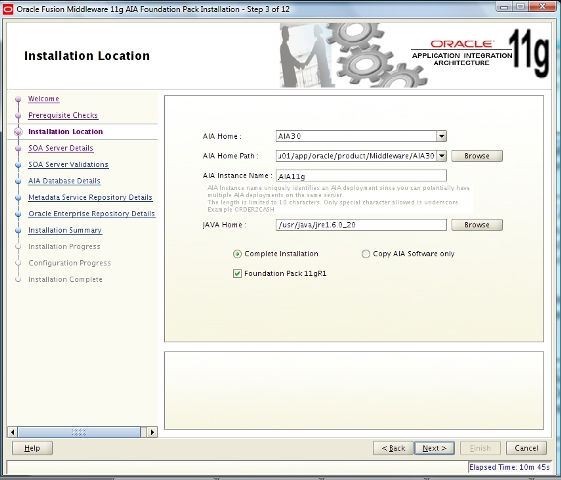Open the AIA Database Details step

click(64, 181)
